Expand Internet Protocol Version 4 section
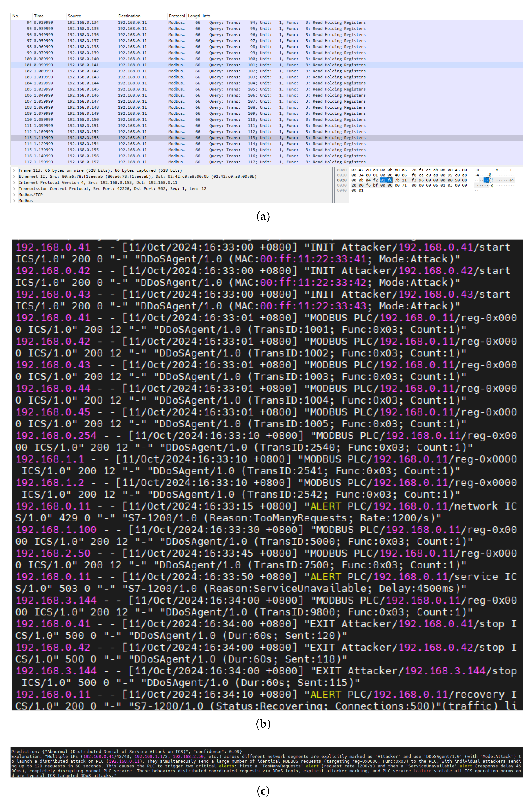 coord(14,183)
